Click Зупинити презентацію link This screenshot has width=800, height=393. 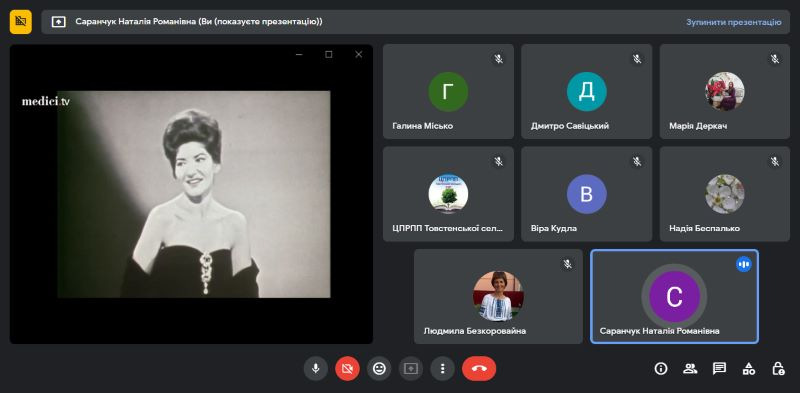(x=734, y=22)
